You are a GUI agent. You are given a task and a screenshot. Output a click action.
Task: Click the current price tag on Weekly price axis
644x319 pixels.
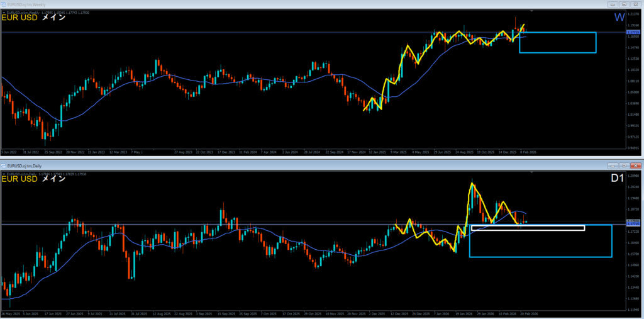(x=633, y=32)
